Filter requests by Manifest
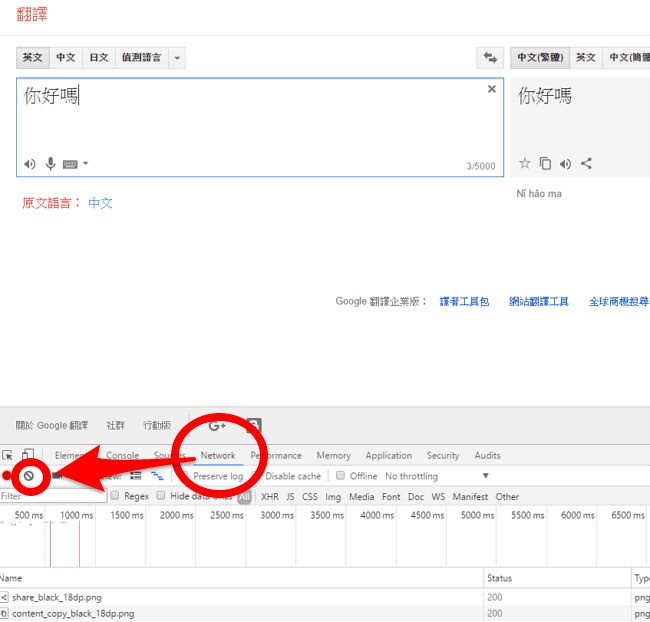 [470, 496]
